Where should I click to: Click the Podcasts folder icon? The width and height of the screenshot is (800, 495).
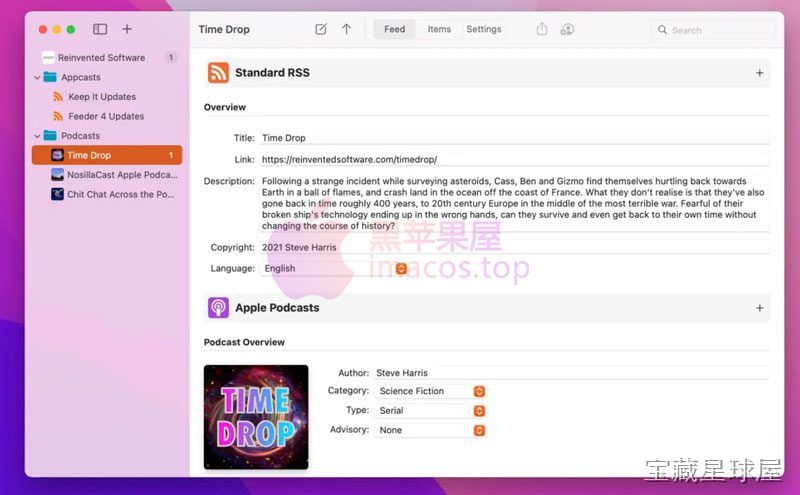(50, 136)
